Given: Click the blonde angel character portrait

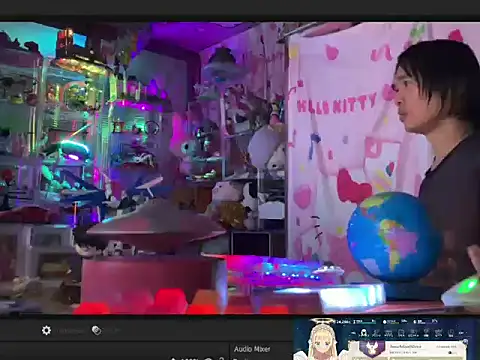Looking at the screenshot, I should point(322,341).
